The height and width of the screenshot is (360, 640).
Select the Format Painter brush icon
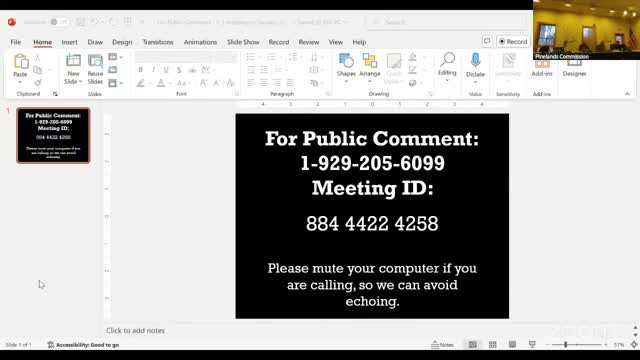coord(38,82)
